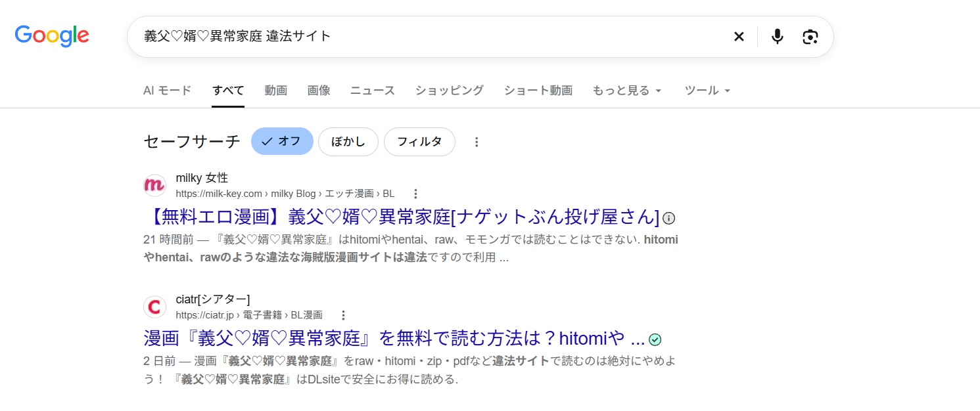Click the セーフサーチ label
The height and width of the screenshot is (411, 980).
192,141
